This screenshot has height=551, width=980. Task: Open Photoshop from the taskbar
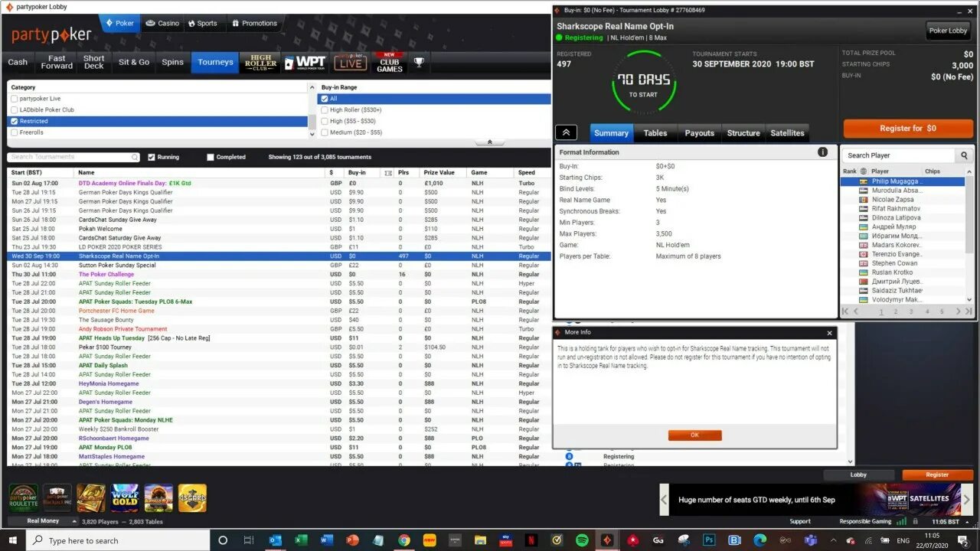tap(709, 540)
